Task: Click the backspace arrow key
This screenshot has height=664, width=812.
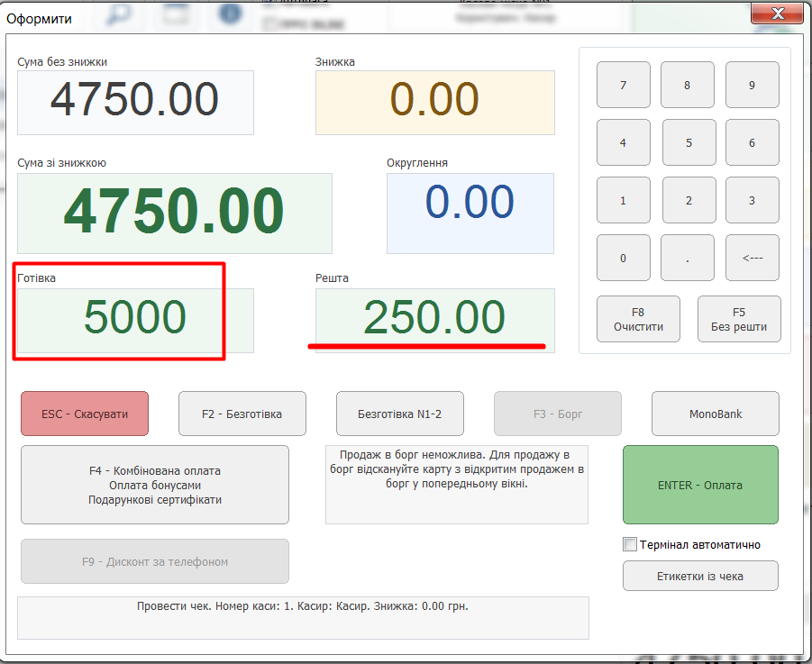Action: click(752, 258)
